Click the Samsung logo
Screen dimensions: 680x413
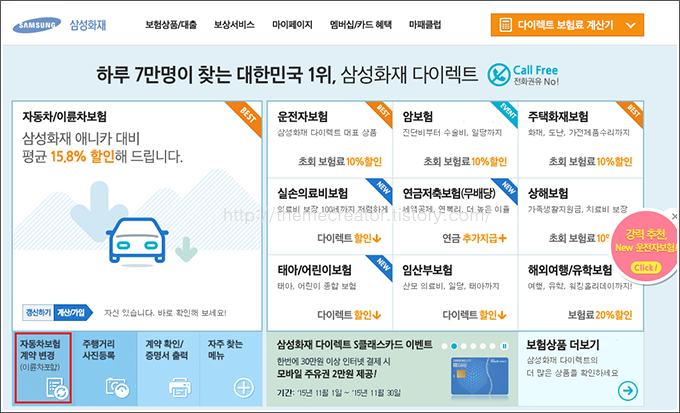[37, 25]
